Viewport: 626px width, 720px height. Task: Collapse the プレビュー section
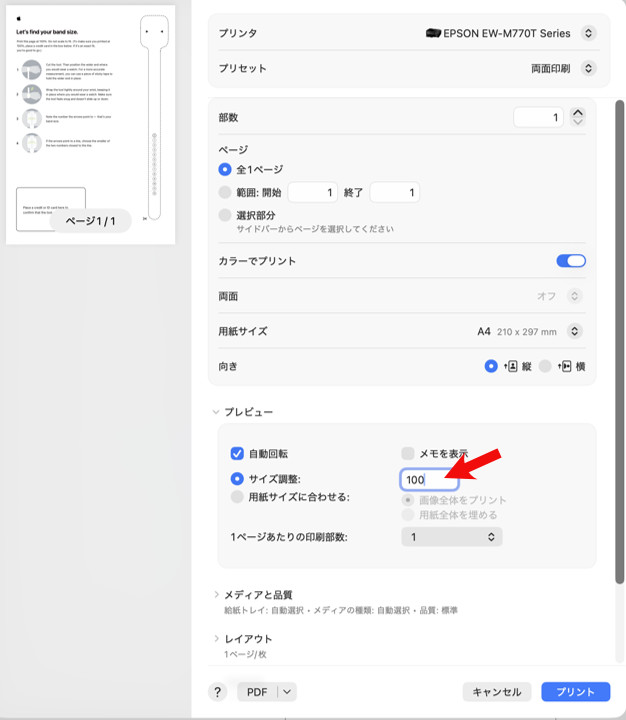216,412
